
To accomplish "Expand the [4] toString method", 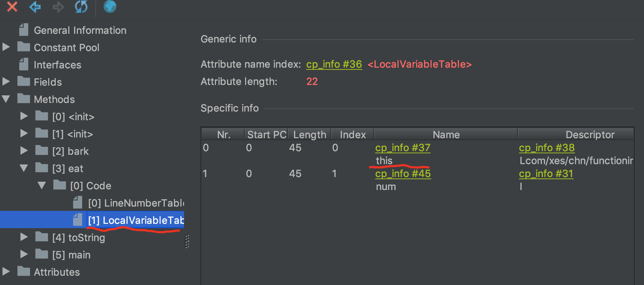I will point(24,237).
